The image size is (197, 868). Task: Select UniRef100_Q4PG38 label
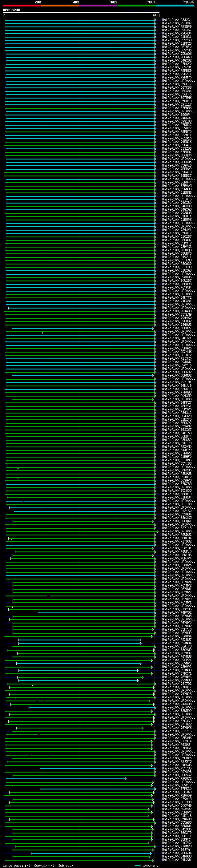(176, 856)
